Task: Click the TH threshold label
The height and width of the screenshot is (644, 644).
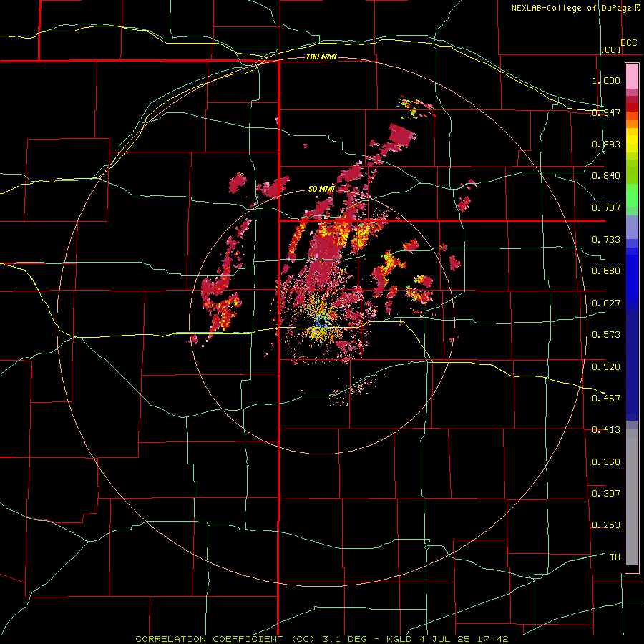Action: point(615,557)
